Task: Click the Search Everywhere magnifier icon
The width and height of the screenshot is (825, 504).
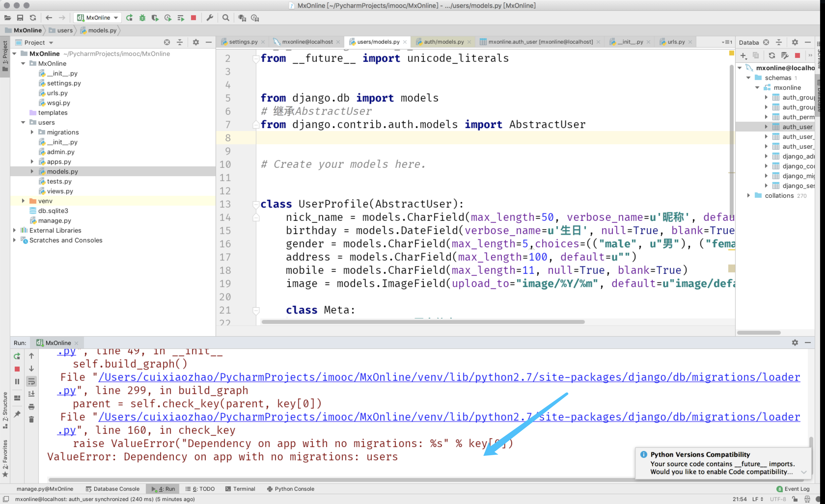Action: (x=226, y=18)
